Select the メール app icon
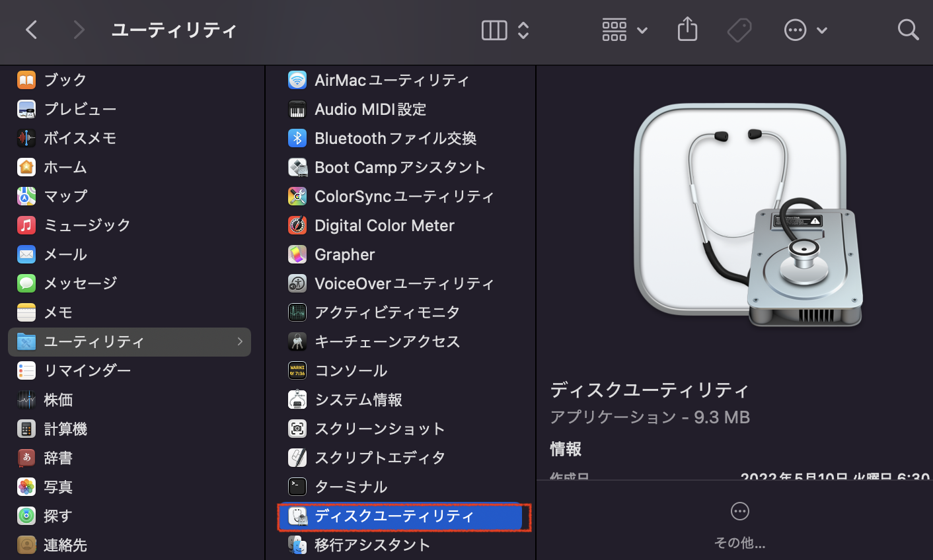The height and width of the screenshot is (560, 933). (x=26, y=254)
